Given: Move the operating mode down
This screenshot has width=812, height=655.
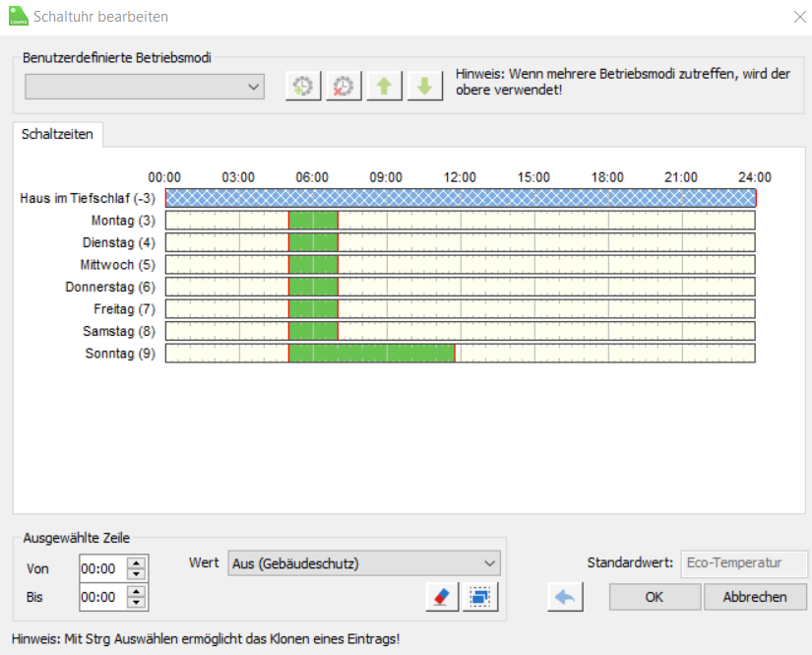Looking at the screenshot, I should 424,86.
